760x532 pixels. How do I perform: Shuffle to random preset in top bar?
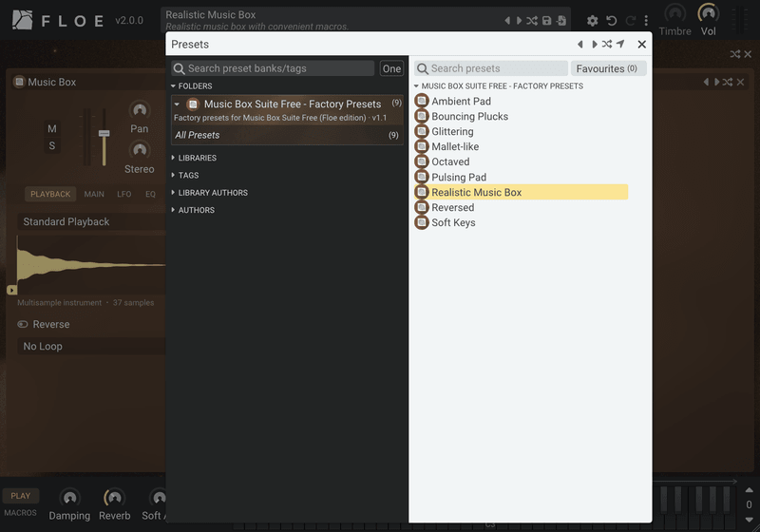point(532,20)
